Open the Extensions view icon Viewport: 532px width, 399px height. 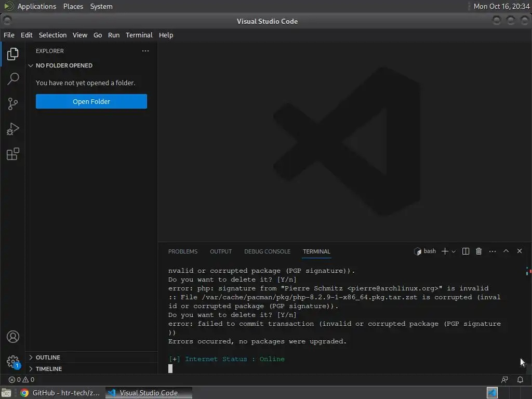click(x=12, y=154)
